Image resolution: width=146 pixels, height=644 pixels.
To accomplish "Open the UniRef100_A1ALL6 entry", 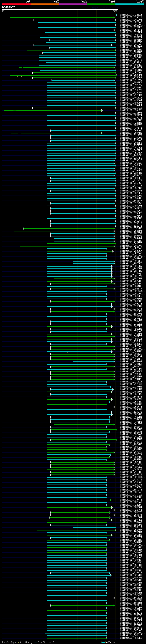I will [x=131, y=638].
